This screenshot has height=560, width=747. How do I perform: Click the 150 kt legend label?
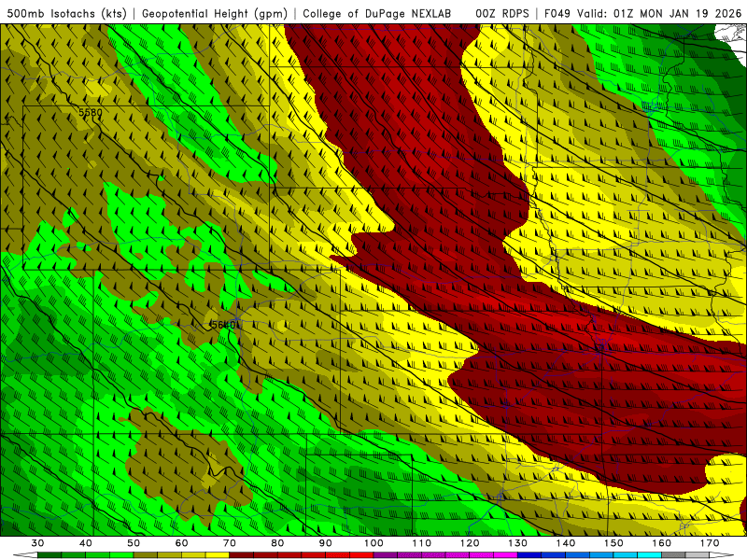point(613,543)
